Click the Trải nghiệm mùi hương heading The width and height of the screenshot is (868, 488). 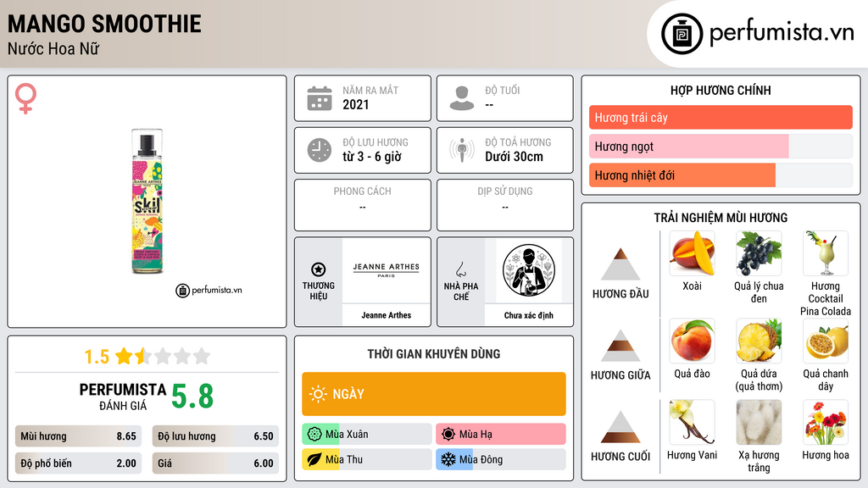tap(721, 218)
